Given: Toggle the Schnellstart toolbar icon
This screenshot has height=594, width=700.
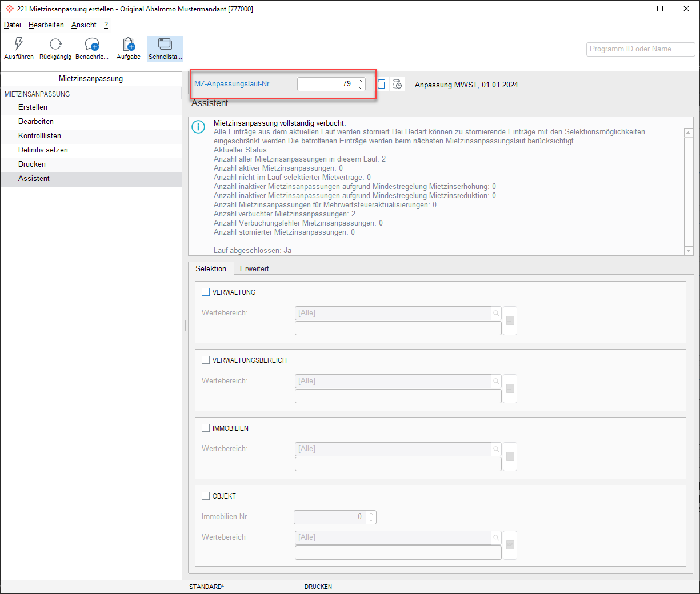Looking at the screenshot, I should pos(165,44).
